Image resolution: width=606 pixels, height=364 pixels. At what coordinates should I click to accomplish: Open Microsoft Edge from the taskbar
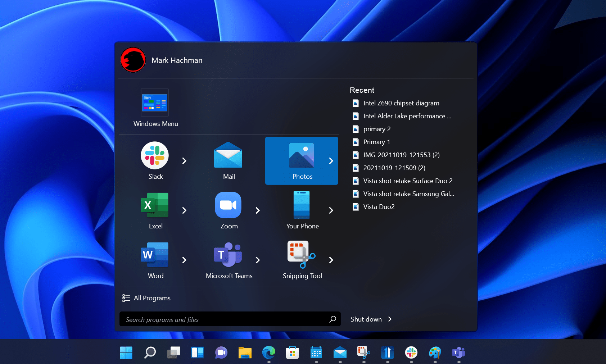click(268, 353)
